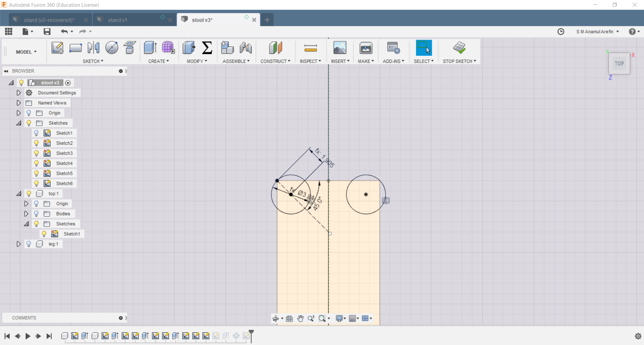The width and height of the screenshot is (644, 345).
Task: Undo the last action
Action: [x=64, y=32]
